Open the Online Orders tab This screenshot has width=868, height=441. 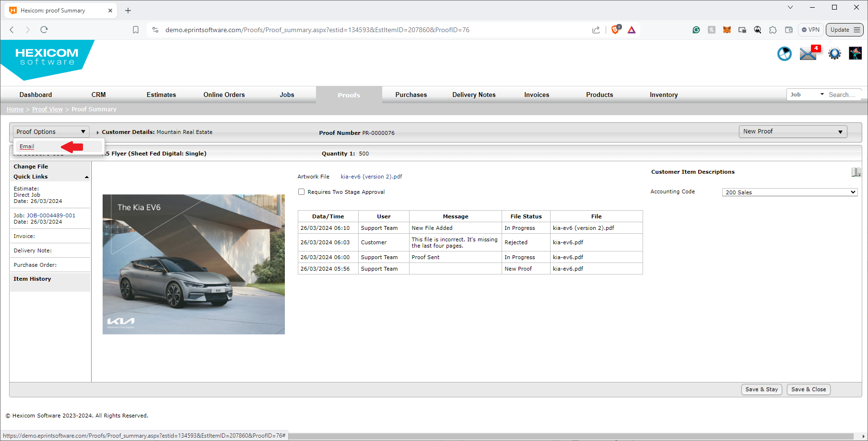coord(224,95)
